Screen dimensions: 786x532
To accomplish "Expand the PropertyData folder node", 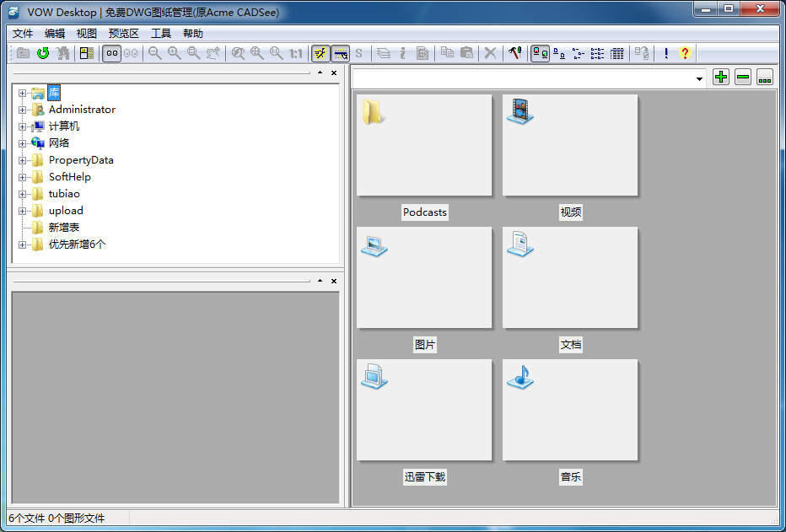I will coord(23,160).
